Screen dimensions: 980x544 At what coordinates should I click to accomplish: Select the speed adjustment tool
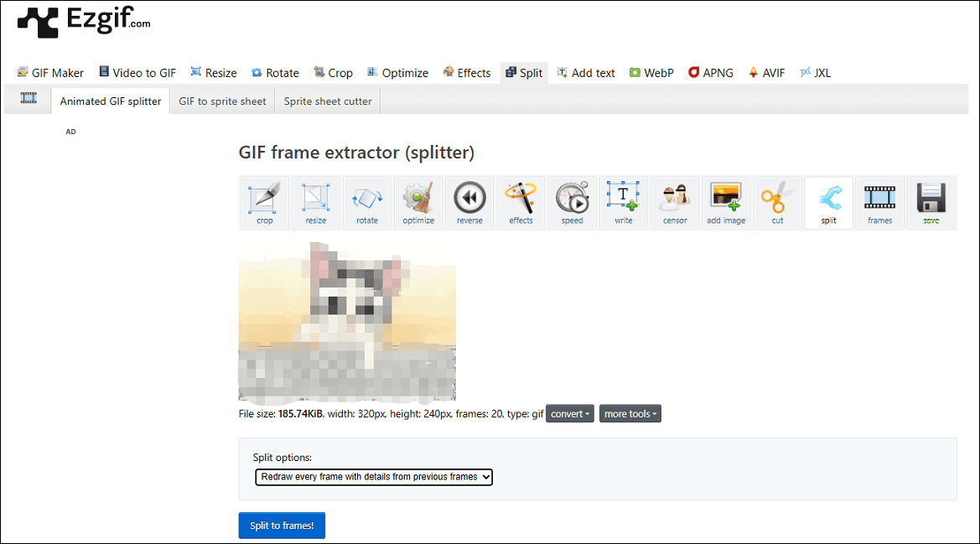[x=572, y=202]
